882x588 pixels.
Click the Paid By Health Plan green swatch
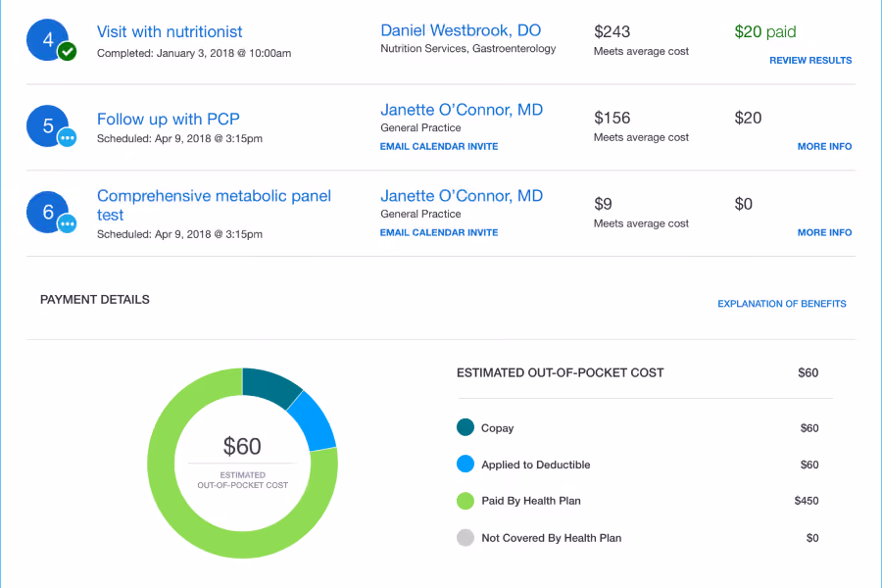coord(465,501)
